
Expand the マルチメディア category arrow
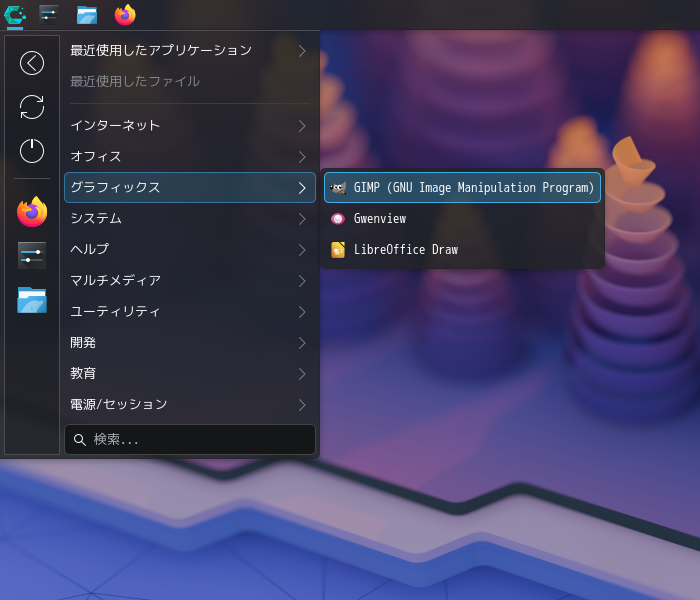click(302, 281)
